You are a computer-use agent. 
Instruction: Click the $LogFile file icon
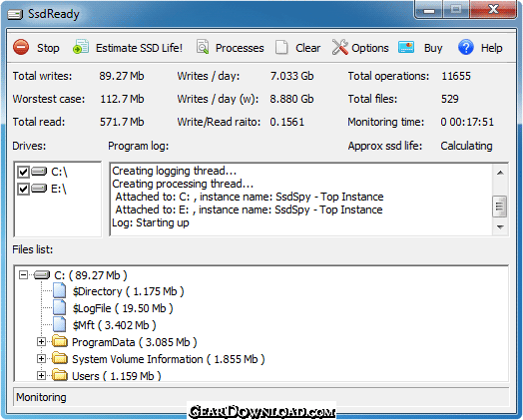(x=60, y=307)
